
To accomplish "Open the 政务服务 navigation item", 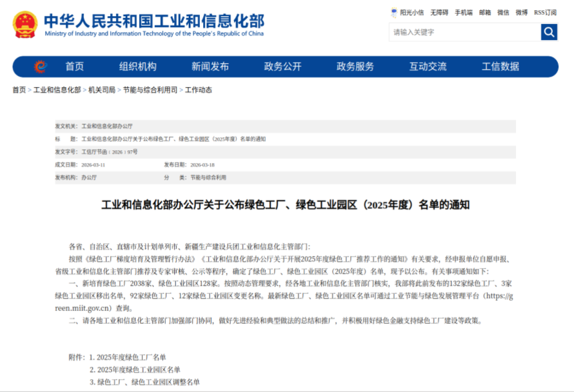I will click(x=355, y=66).
